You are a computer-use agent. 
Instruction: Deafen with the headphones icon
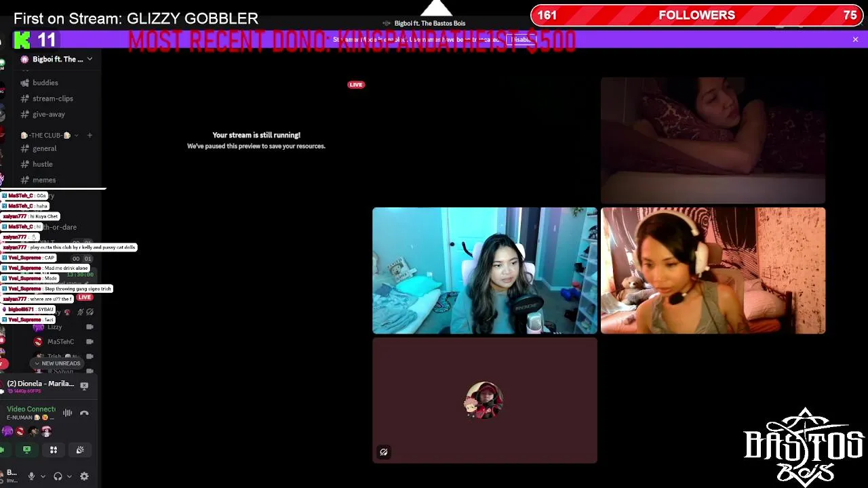pyautogui.click(x=58, y=476)
